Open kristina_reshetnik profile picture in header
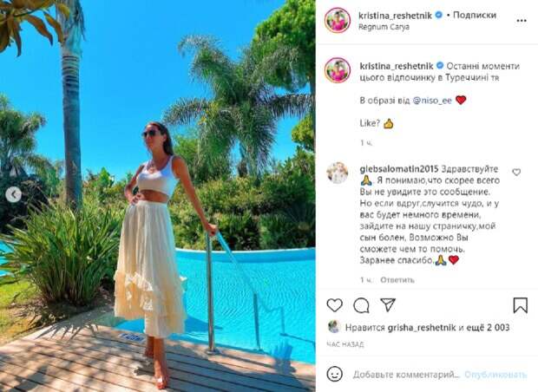The height and width of the screenshot is (392, 538). point(338,20)
